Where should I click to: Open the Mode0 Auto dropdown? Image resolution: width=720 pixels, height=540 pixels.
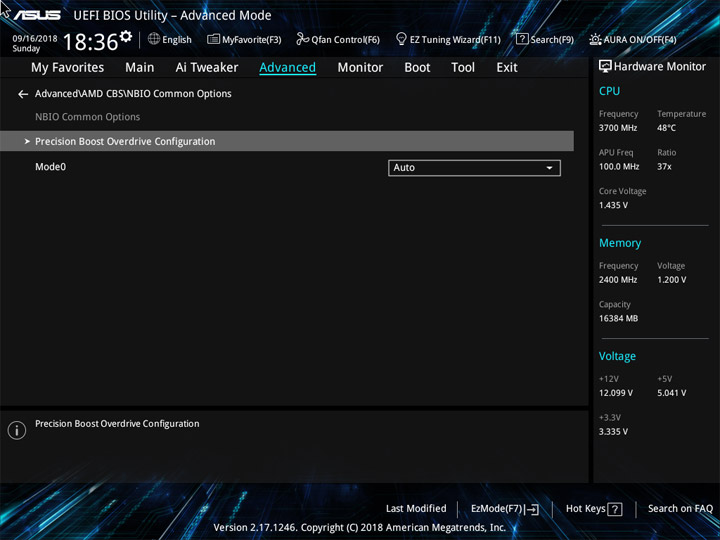474,168
